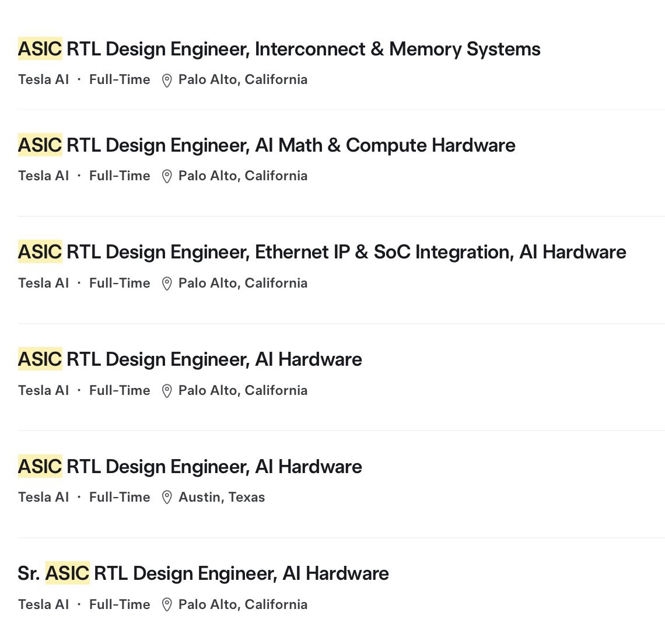Click "Full-Time" on the Sr. ASIC listing

point(120,604)
